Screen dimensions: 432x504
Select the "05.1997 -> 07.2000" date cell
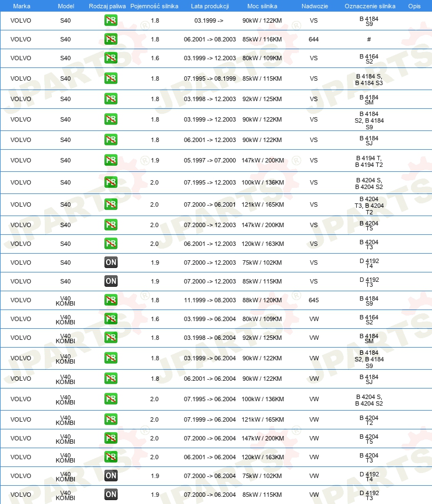pos(210,160)
